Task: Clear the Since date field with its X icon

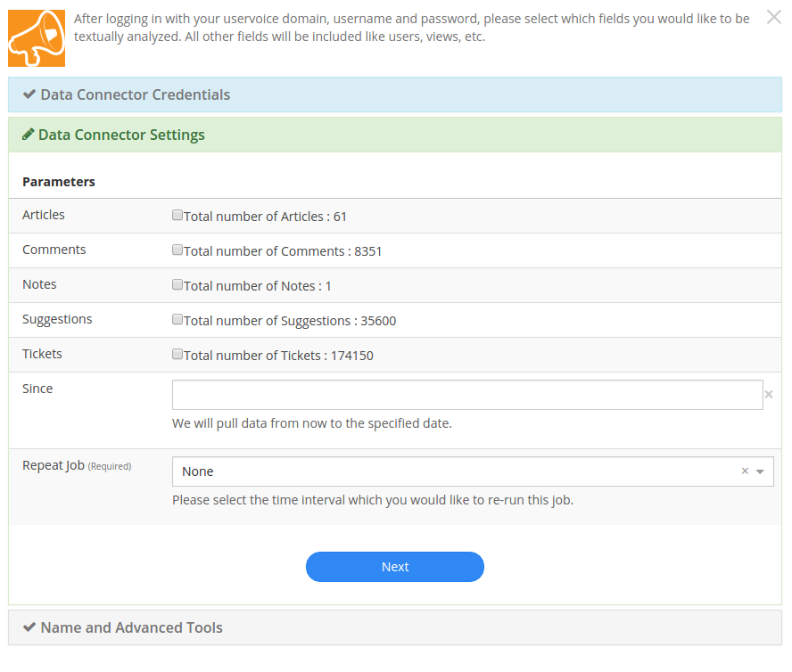Action: coord(768,394)
